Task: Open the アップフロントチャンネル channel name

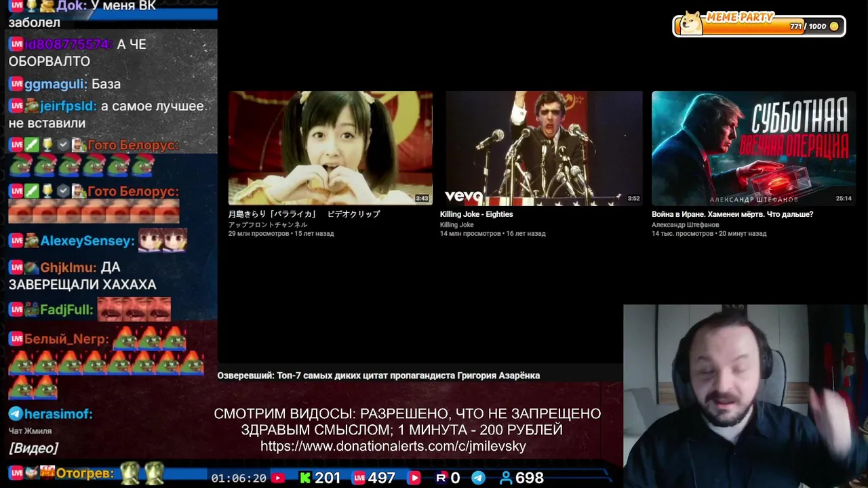Action: tap(268, 224)
